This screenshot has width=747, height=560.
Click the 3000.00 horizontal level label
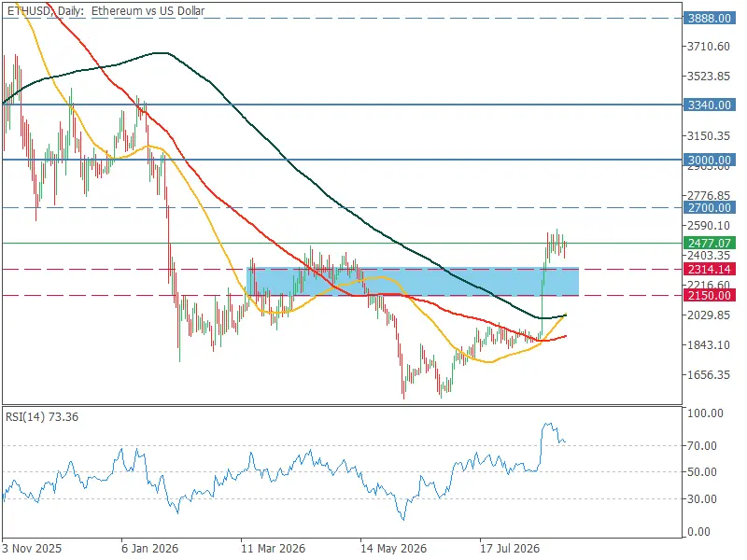click(709, 160)
